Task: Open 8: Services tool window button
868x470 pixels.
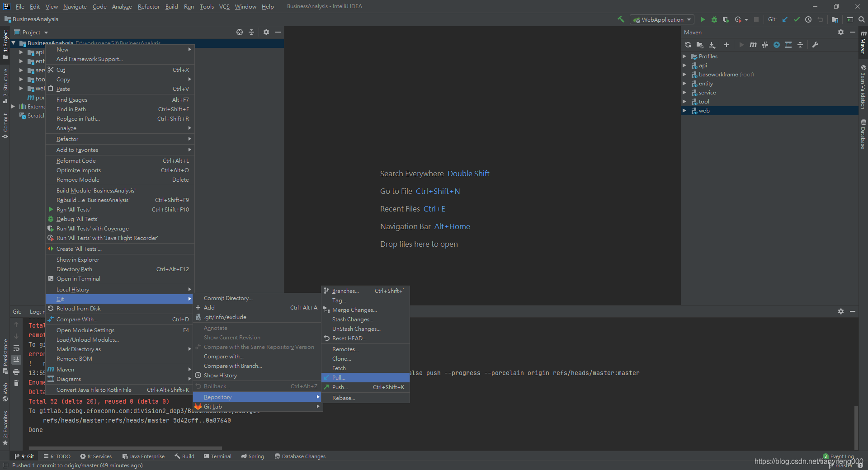Action: (x=96, y=456)
